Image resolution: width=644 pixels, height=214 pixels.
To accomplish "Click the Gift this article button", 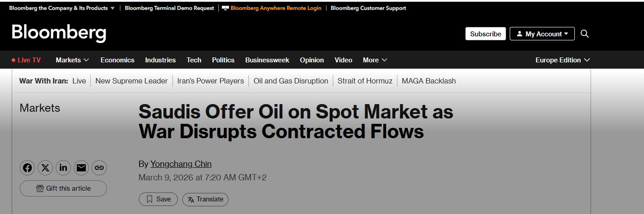I will point(63,188).
